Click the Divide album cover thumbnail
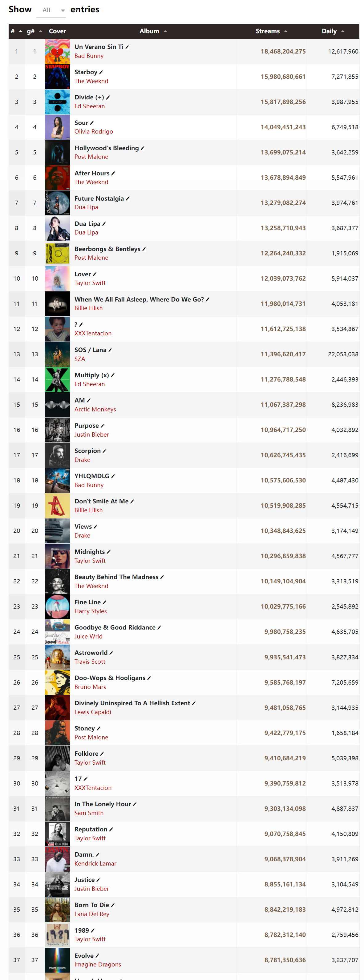This screenshot has width=364, height=980. (58, 102)
